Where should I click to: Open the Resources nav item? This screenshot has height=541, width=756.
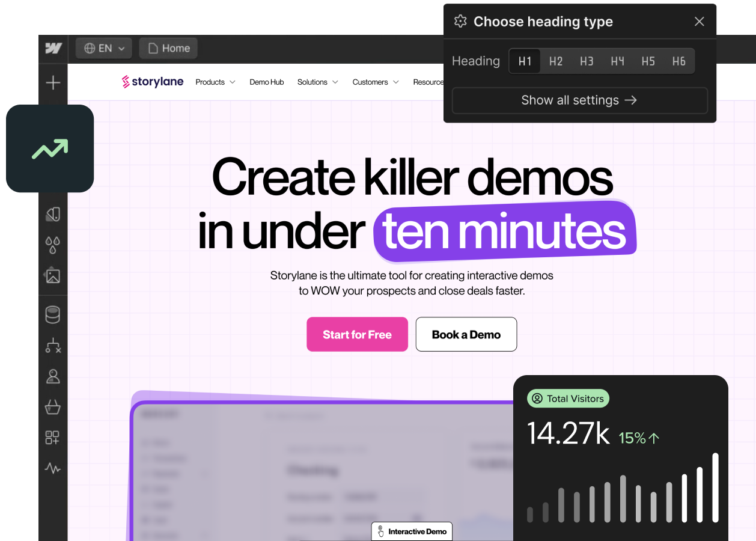click(x=428, y=82)
